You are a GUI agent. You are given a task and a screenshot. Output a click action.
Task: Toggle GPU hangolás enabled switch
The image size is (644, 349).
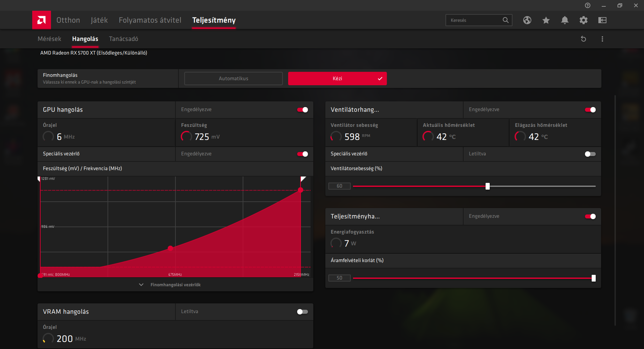(x=303, y=110)
